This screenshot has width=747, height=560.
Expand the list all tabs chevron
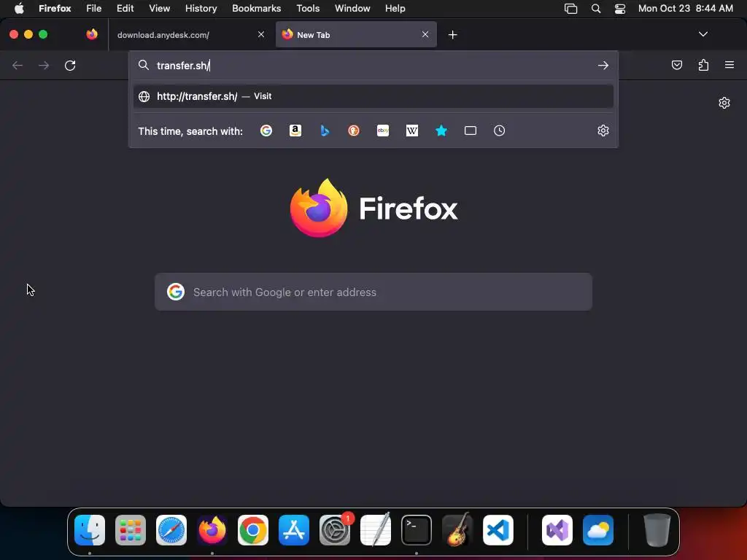coord(703,34)
